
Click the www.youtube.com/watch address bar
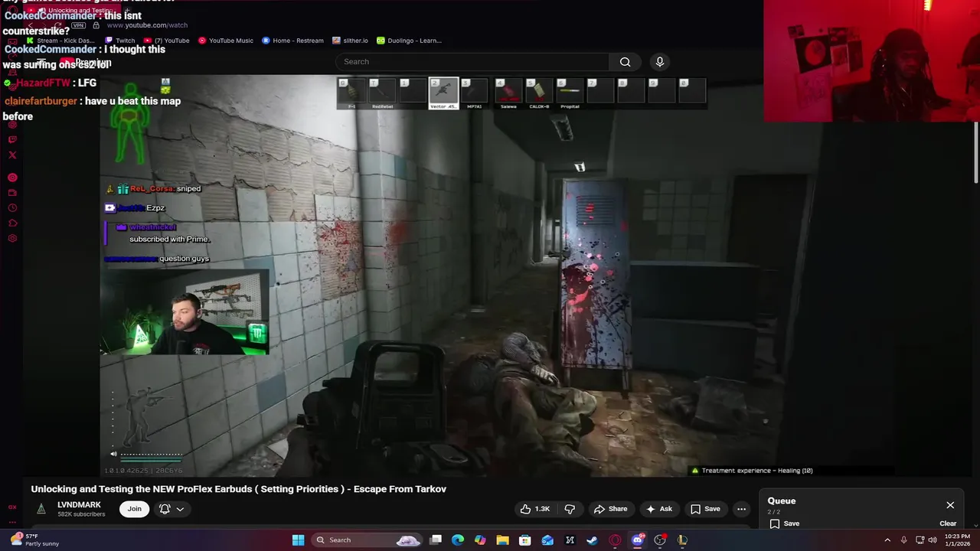(147, 25)
